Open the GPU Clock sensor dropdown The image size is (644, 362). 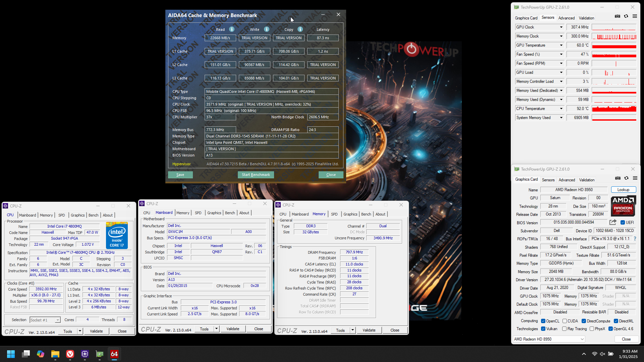coord(561,27)
